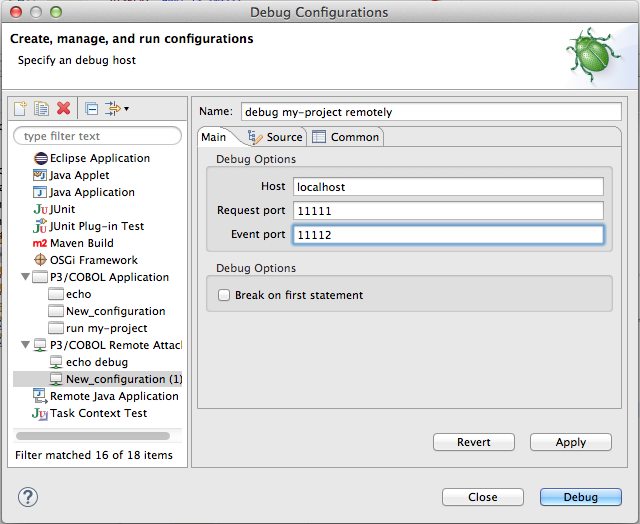Click the Event port field

448,235
